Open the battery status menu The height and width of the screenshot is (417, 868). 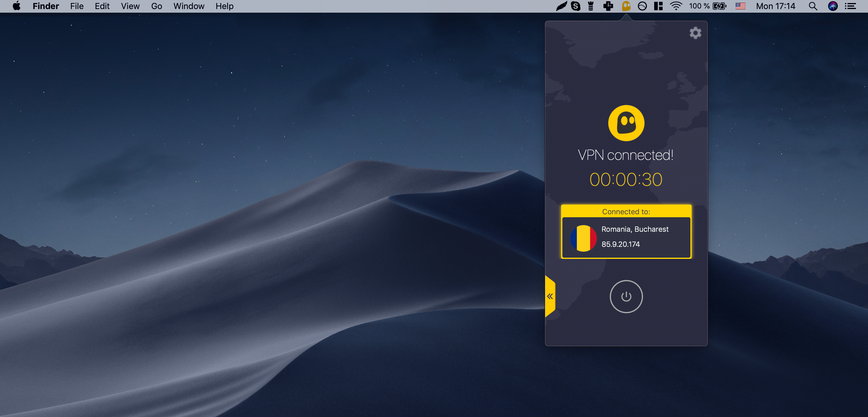click(x=719, y=6)
